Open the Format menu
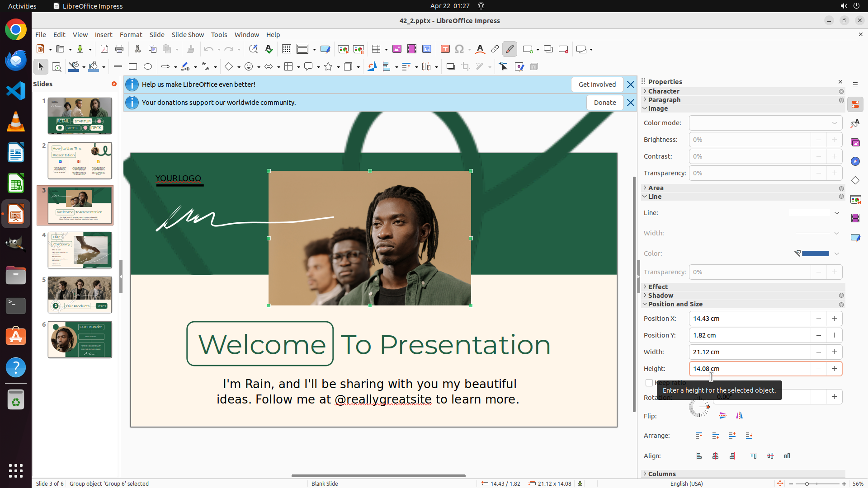The height and width of the screenshot is (488, 868). (131, 35)
